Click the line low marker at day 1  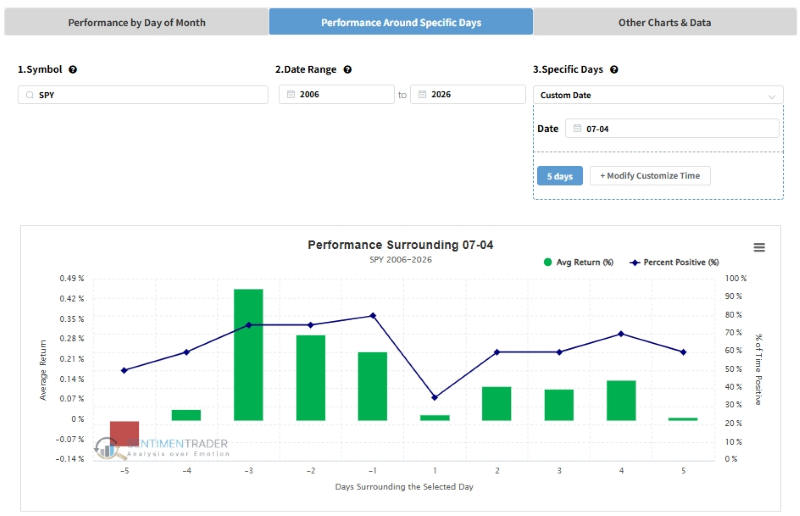tap(435, 397)
